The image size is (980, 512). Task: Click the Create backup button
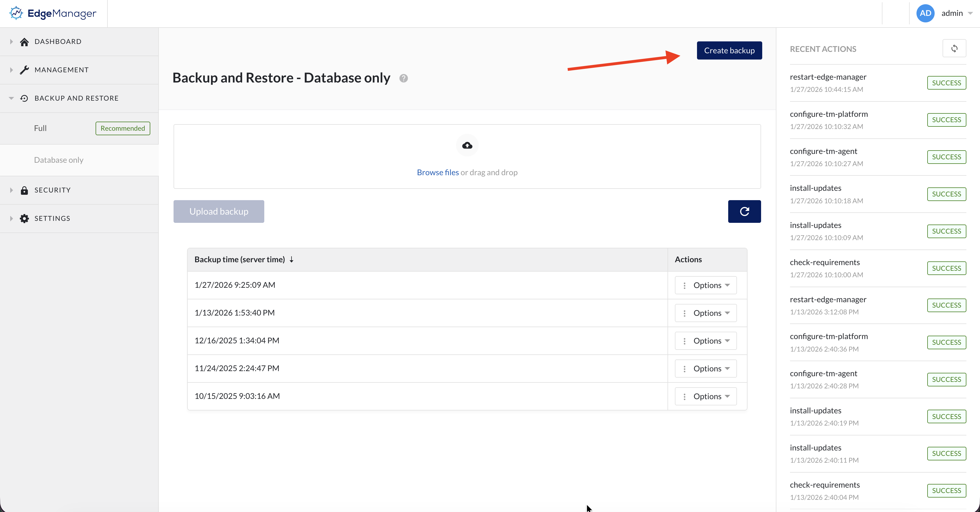coord(729,50)
